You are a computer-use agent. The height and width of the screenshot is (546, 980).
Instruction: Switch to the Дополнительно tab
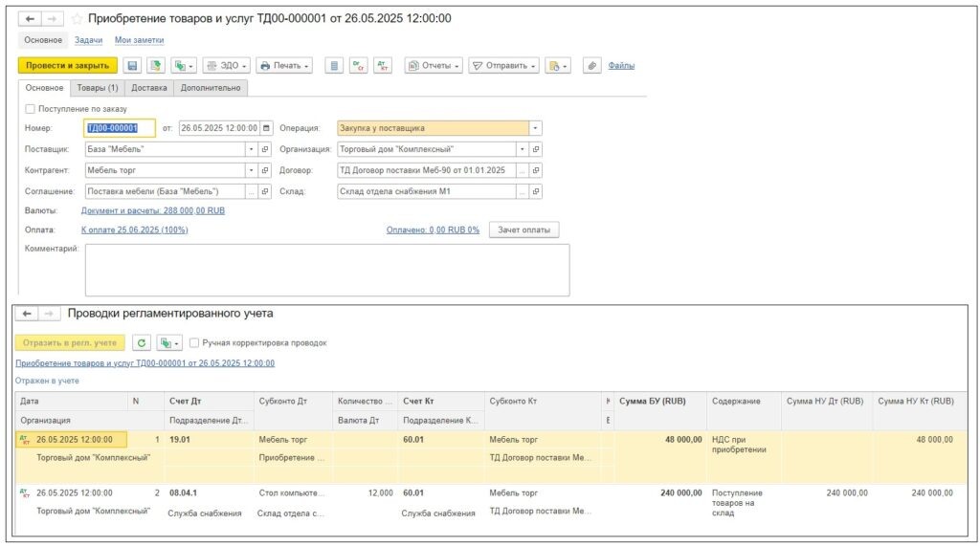pos(211,88)
